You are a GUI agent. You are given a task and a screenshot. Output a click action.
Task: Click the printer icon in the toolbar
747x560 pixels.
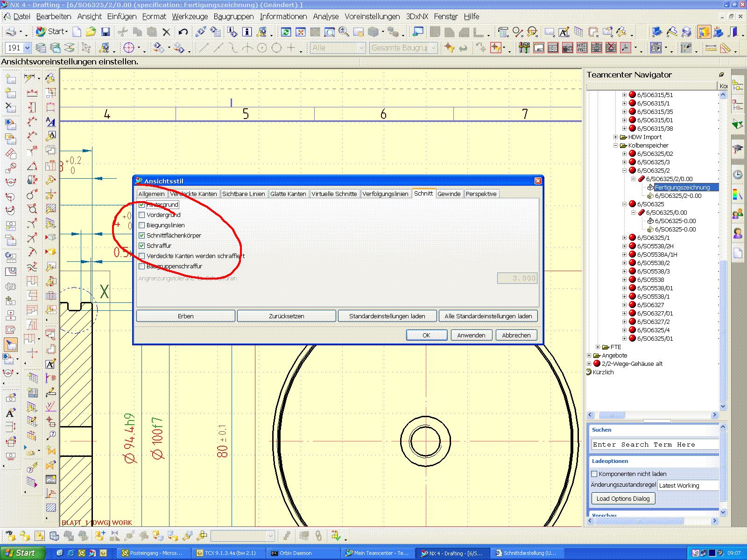pyautogui.click(x=11, y=32)
